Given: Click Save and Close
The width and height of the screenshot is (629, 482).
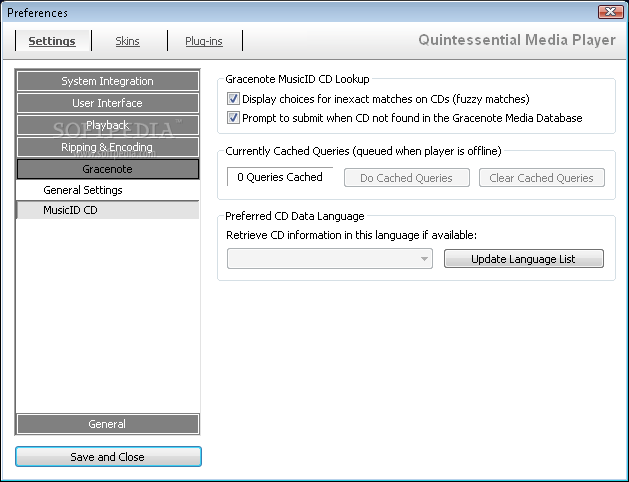Looking at the screenshot, I should coord(108,457).
